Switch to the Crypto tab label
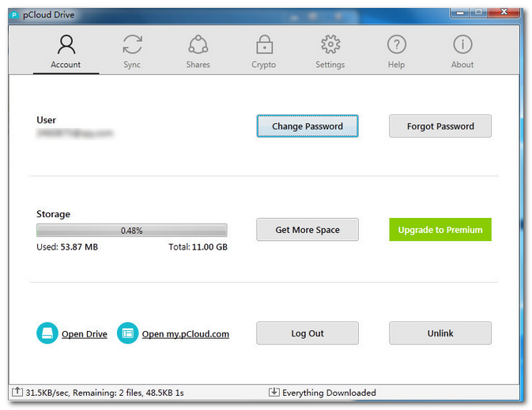 [x=264, y=65]
